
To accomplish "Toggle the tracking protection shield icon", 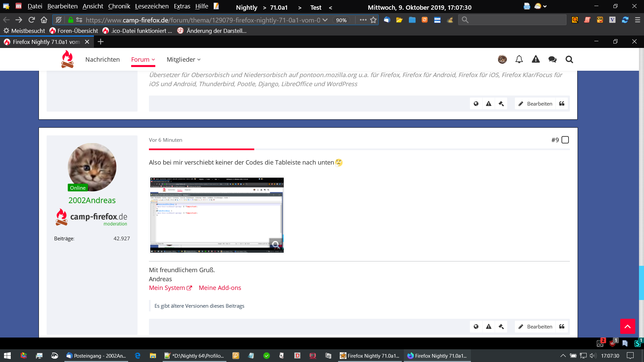I will click(x=59, y=20).
